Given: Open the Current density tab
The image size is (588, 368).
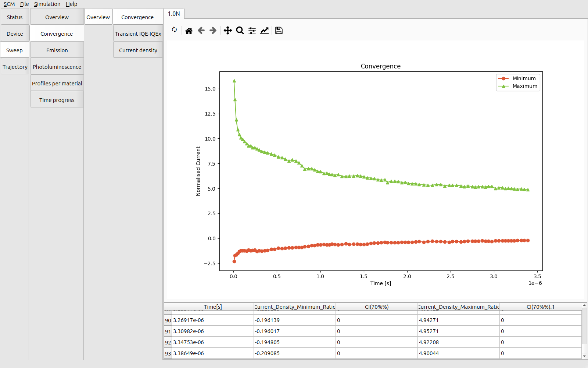Looking at the screenshot, I should [138, 50].
